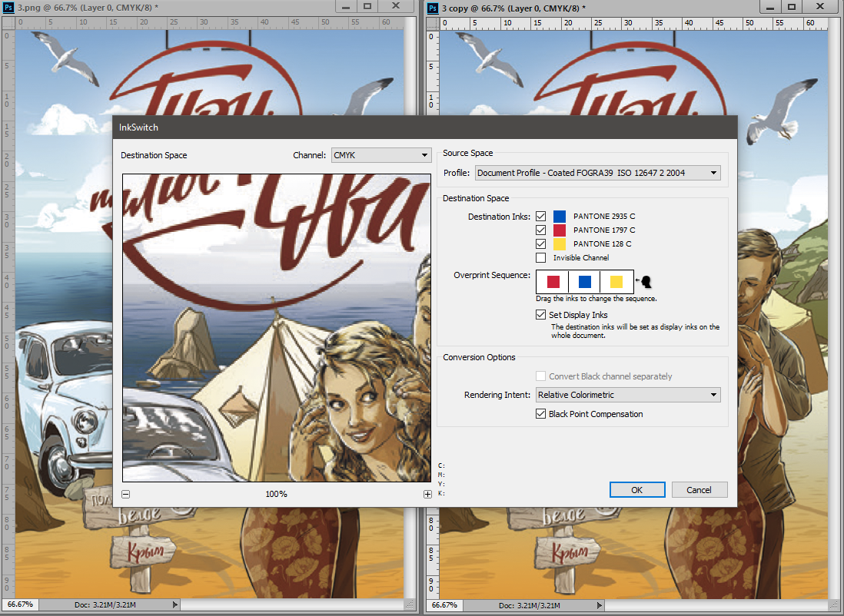Screen dimensions: 844x616
Task: Click the Doc: 3.21M/3.21M status in 3.png window
Action: tap(105, 604)
